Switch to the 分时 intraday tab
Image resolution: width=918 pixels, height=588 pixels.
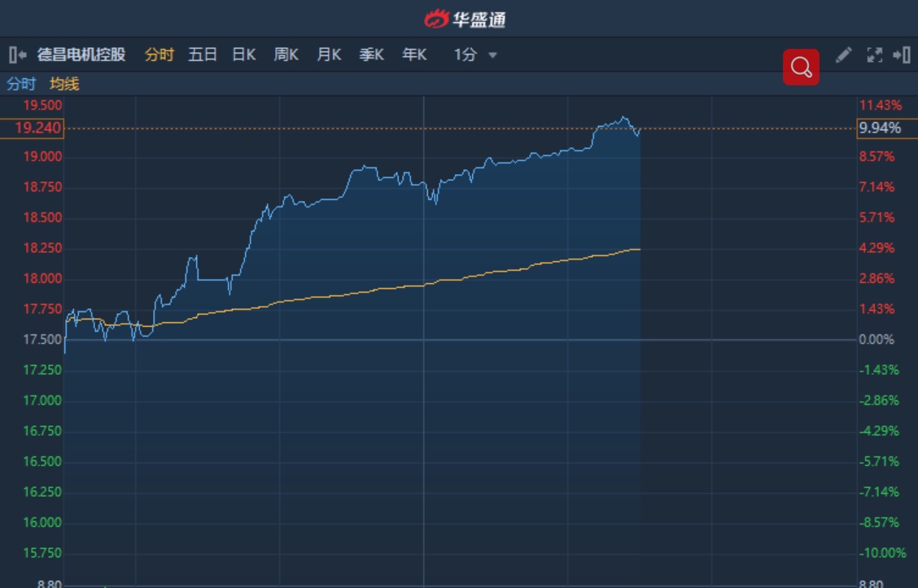coord(160,55)
